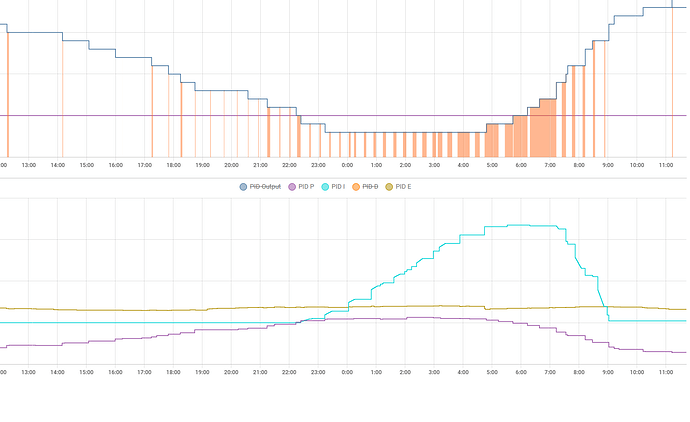Click the 14:00 label on upper time axis
Screen dimensions: 690x422
57,165
